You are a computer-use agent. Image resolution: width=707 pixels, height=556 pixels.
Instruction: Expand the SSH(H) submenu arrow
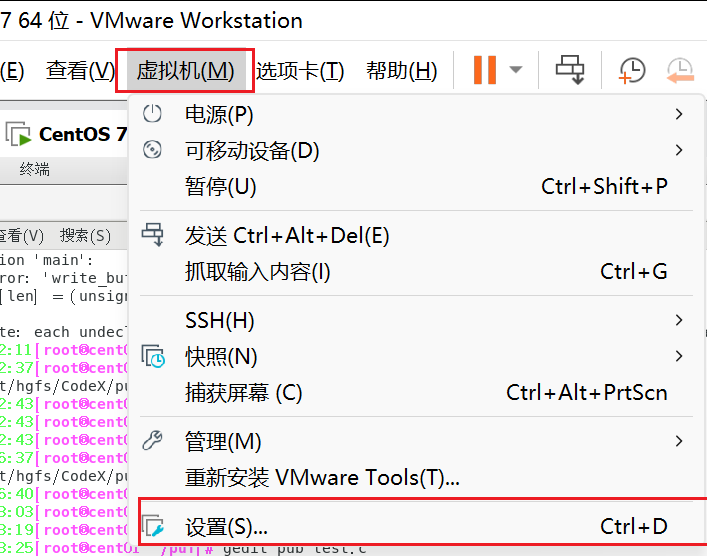[679, 320]
